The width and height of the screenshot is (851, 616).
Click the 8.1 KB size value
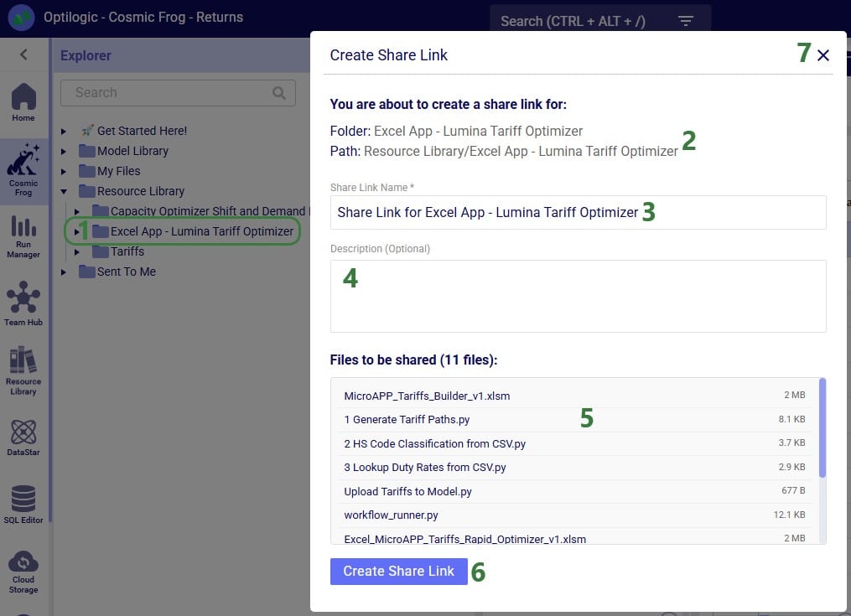tap(791, 419)
